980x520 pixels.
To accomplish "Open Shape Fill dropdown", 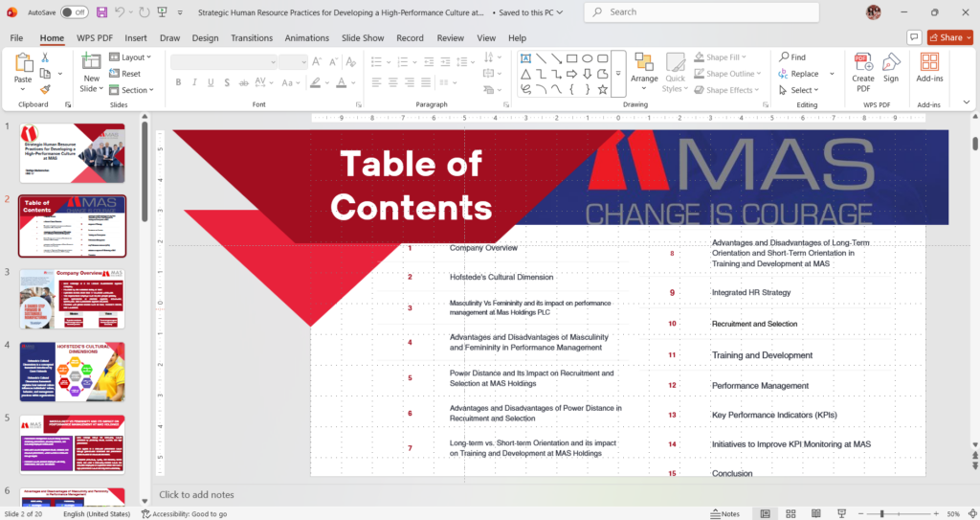I will [721, 57].
